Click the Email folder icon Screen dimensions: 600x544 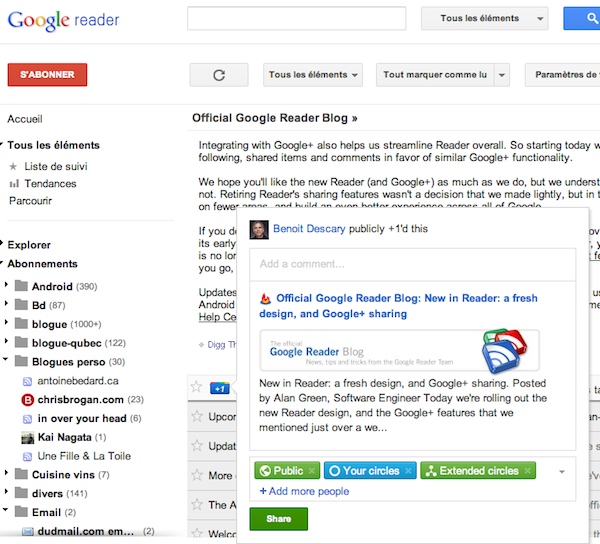point(21,511)
